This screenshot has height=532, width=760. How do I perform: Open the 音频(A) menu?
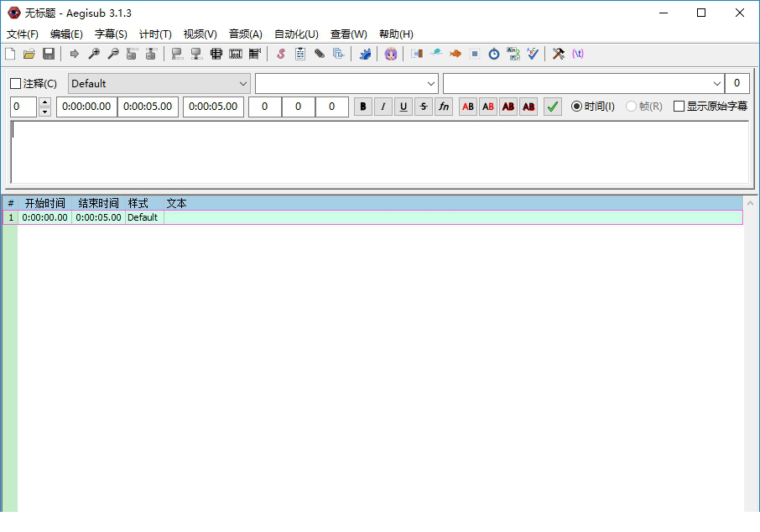(x=245, y=34)
